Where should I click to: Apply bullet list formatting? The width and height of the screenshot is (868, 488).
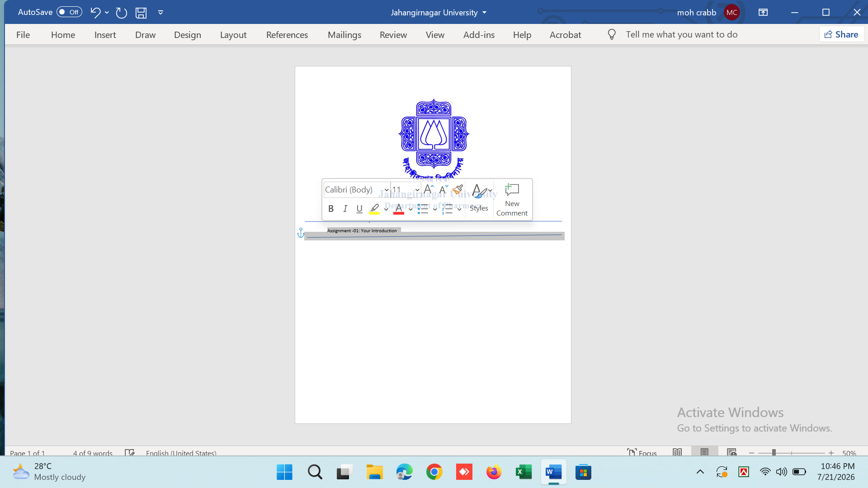pos(423,209)
